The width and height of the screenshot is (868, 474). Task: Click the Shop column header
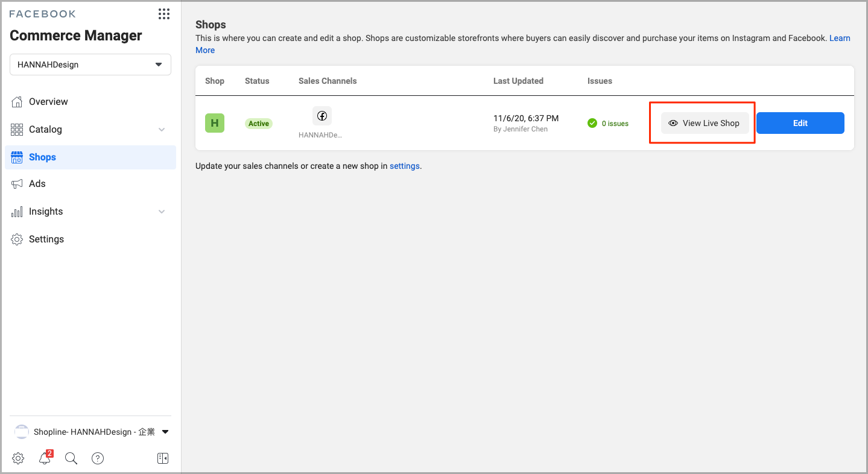215,81
